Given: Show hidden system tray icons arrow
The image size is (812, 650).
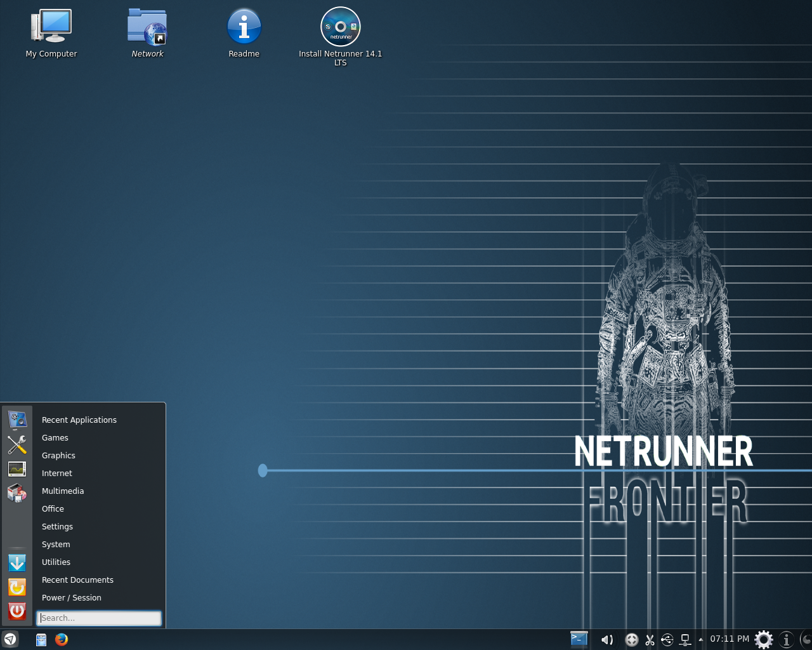Looking at the screenshot, I should 700,639.
